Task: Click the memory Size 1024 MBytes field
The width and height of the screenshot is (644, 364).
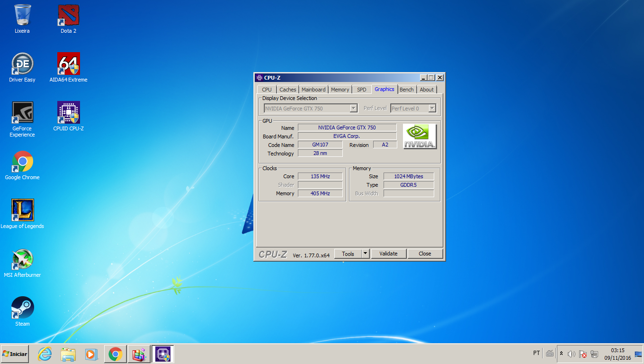Action: click(x=409, y=176)
